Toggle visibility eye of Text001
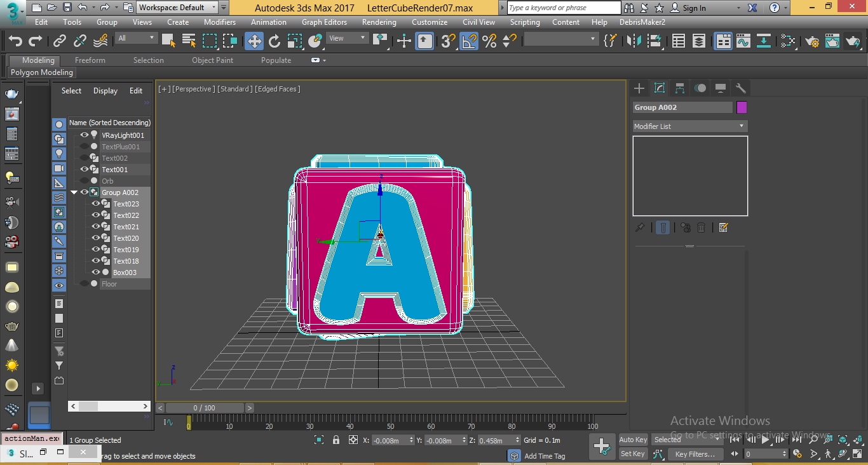Image resolution: width=868 pixels, height=465 pixels. click(x=84, y=170)
